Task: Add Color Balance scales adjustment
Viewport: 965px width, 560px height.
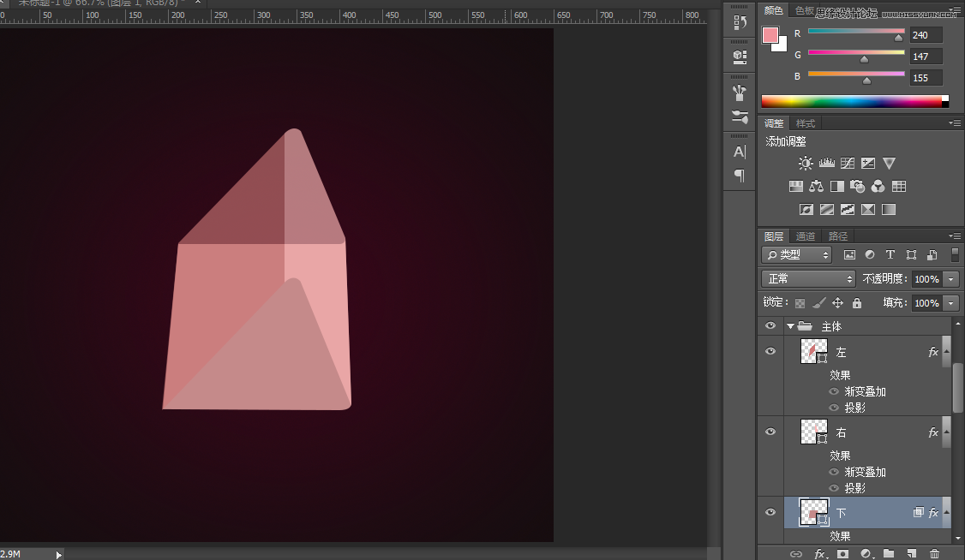Action: pyautogui.click(x=816, y=187)
